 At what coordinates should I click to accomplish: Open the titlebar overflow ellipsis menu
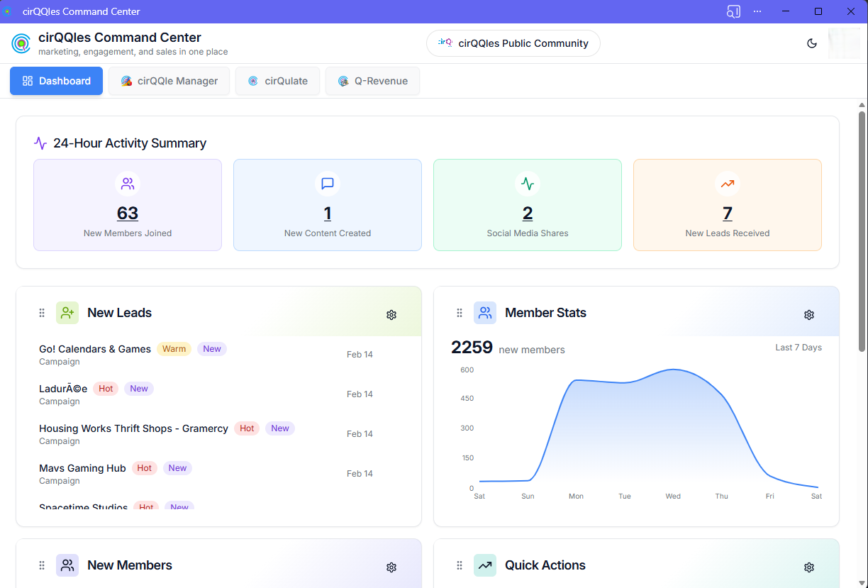tap(757, 11)
